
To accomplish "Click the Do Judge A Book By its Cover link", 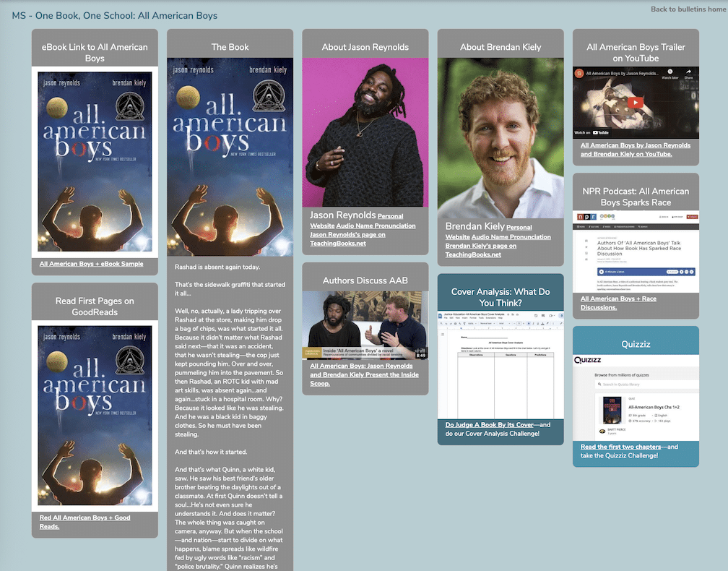I will (489, 425).
